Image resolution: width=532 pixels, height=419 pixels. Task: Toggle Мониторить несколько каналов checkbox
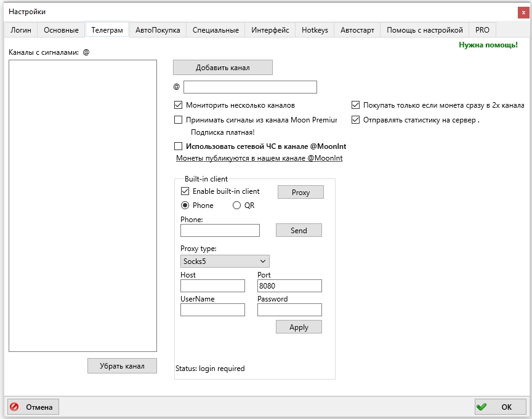tap(178, 105)
